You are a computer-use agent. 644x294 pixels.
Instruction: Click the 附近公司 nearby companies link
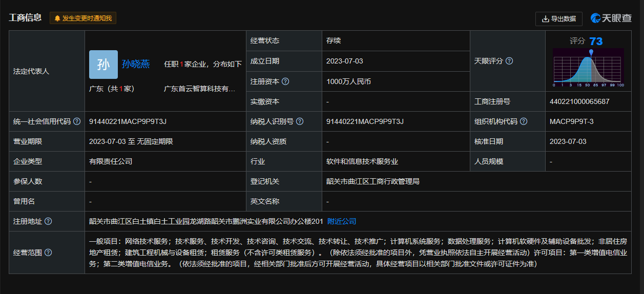coord(342,221)
